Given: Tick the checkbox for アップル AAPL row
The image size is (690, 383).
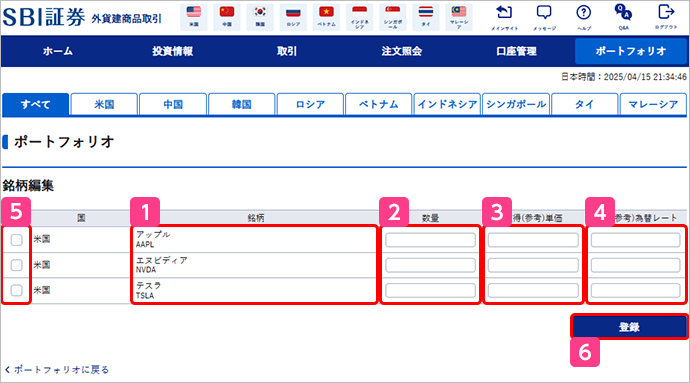Looking at the screenshot, I should [17, 240].
